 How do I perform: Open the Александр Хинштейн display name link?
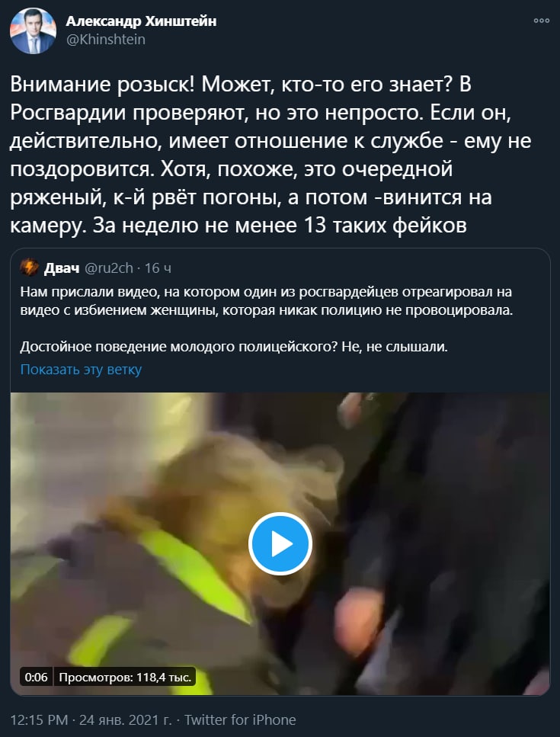click(x=141, y=21)
